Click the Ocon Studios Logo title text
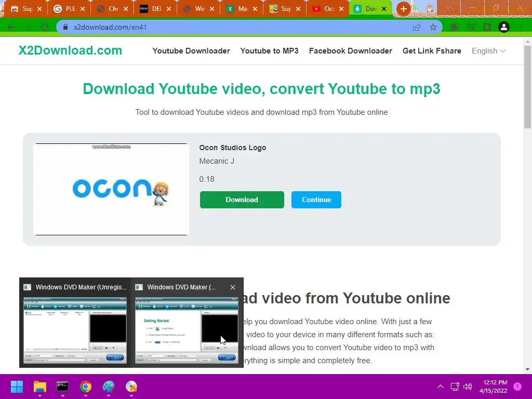Screen dimensions: 532x399 233,148
